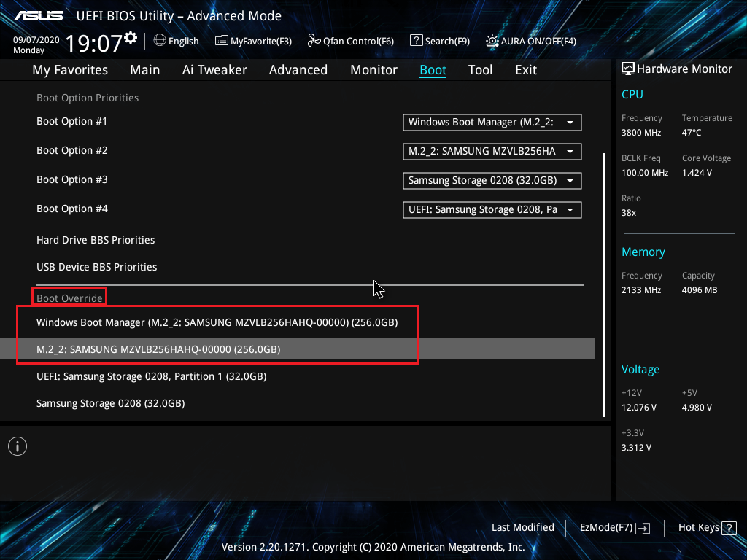Click the info icon in help area

pyautogui.click(x=18, y=446)
